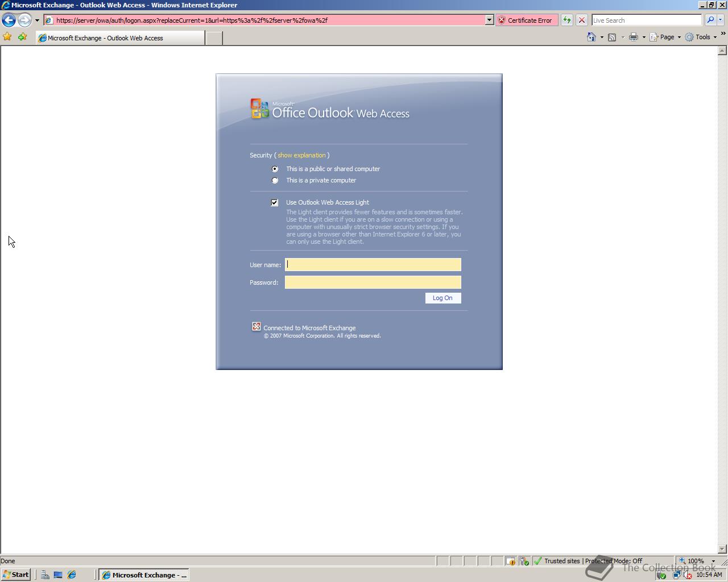Open the Windows Start menu

(x=15, y=575)
